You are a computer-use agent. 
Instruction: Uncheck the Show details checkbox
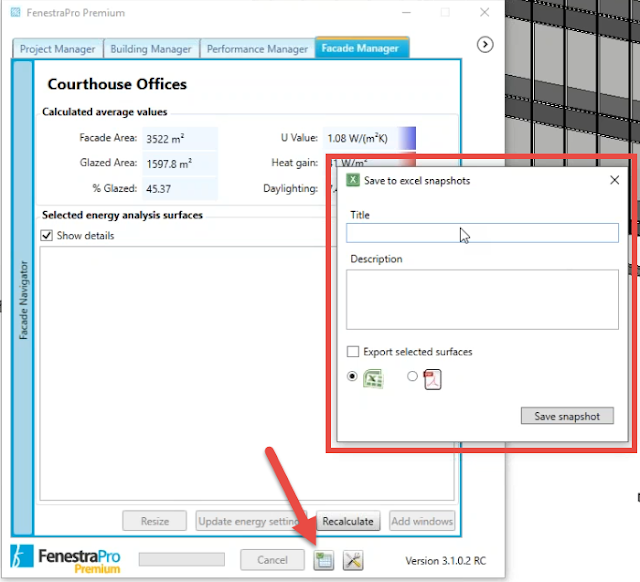pyautogui.click(x=47, y=235)
